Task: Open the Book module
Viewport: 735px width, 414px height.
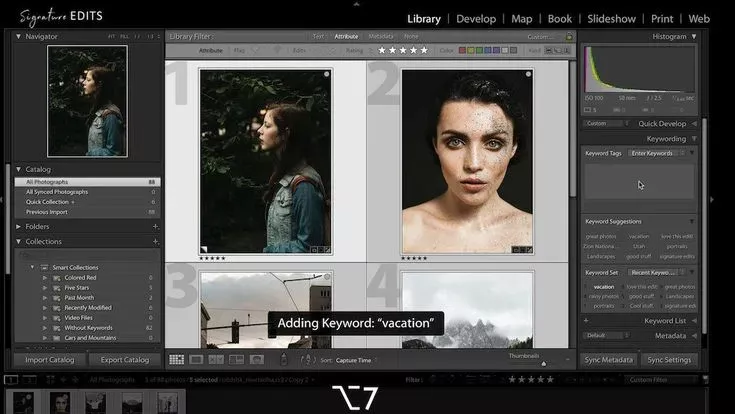Action: point(560,19)
